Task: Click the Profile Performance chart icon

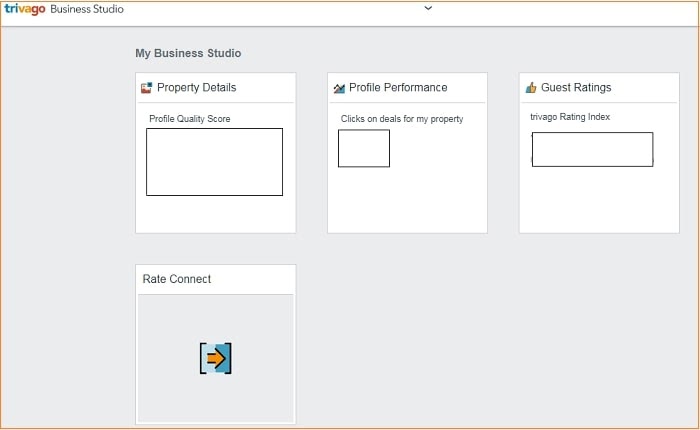Action: pos(339,88)
